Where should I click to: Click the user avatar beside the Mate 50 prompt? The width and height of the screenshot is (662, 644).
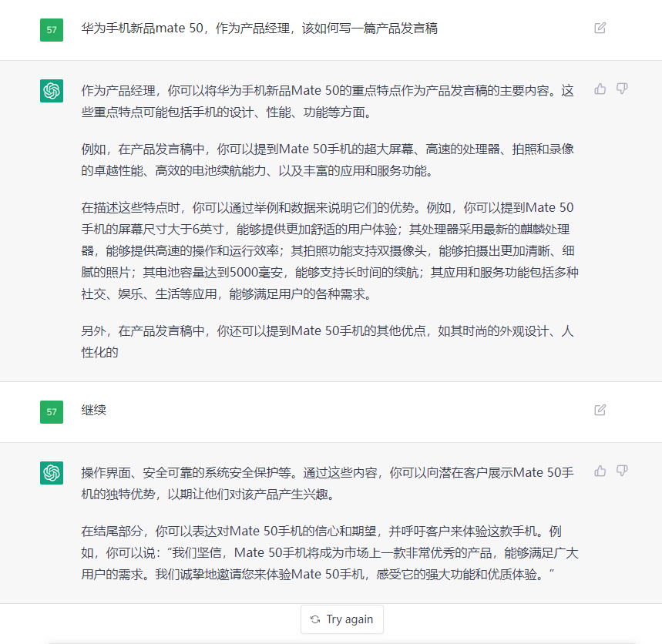pos(52,30)
